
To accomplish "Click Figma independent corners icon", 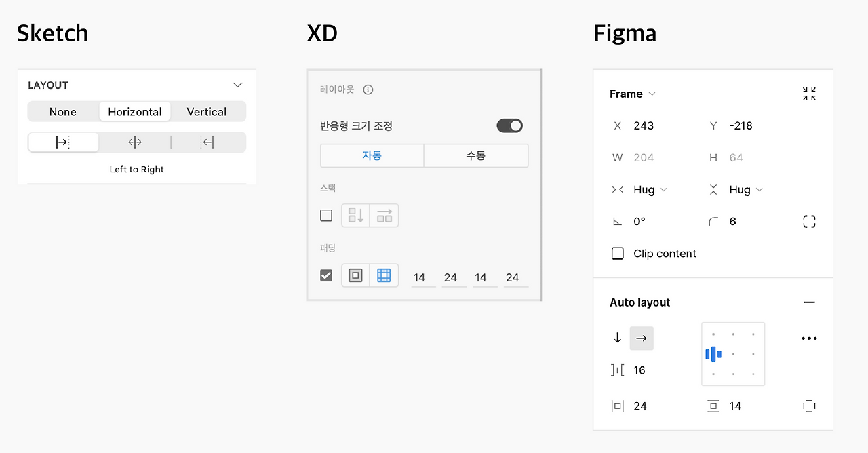I will pos(809,222).
